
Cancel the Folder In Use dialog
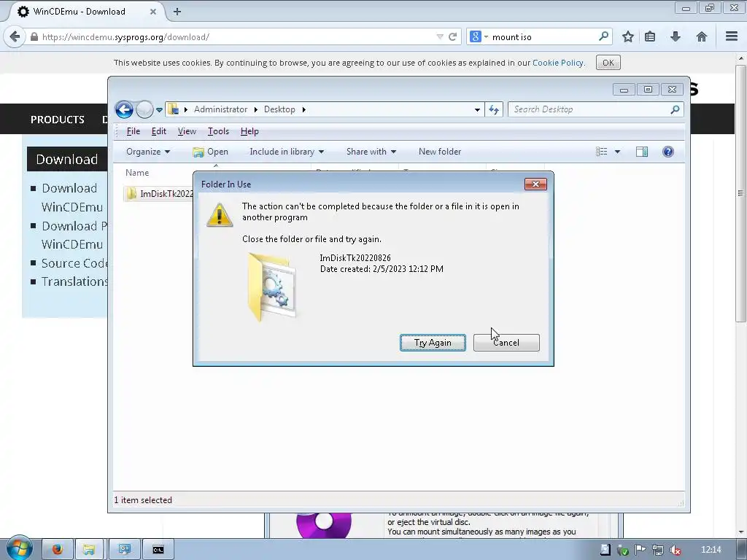pyautogui.click(x=506, y=343)
